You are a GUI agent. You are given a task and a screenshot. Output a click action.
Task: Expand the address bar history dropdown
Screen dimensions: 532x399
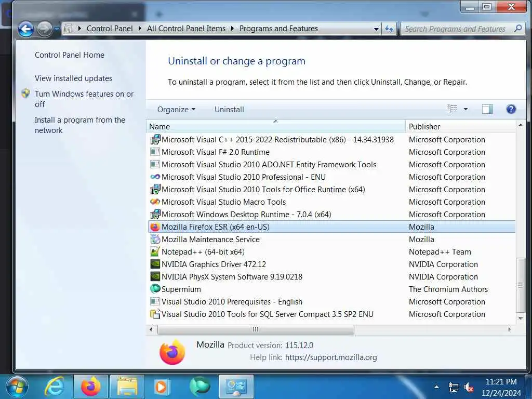pos(376,29)
